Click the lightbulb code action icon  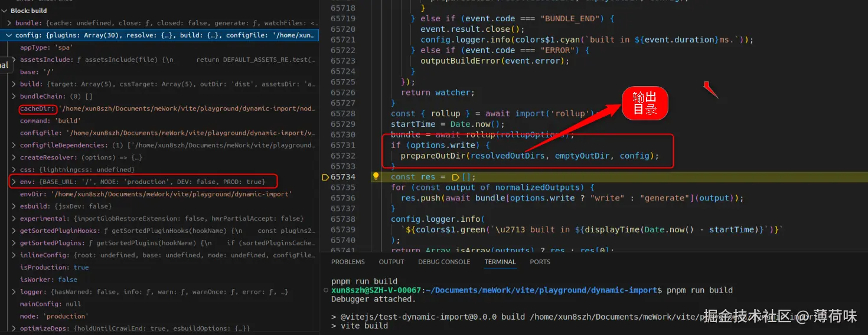pyautogui.click(x=376, y=176)
